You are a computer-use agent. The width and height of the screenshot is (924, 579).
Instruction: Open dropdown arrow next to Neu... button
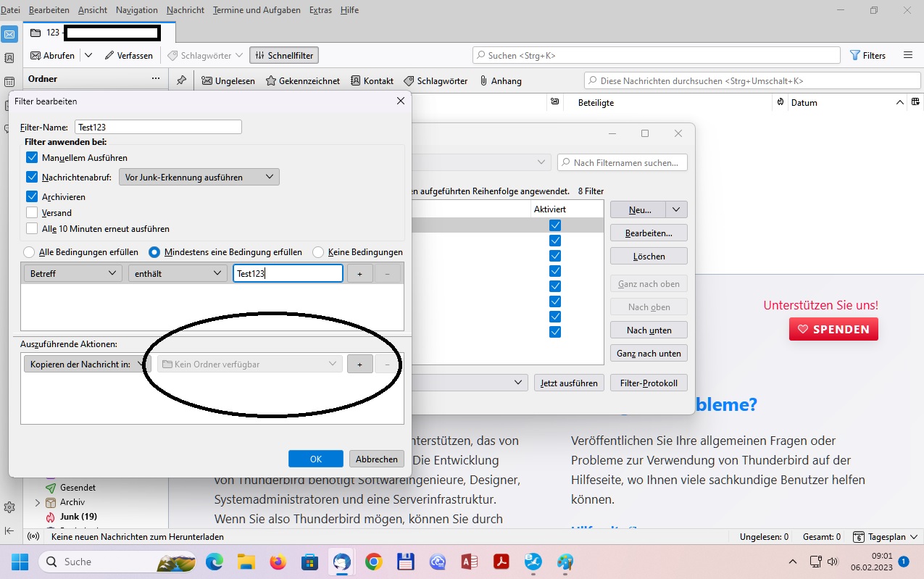point(676,209)
